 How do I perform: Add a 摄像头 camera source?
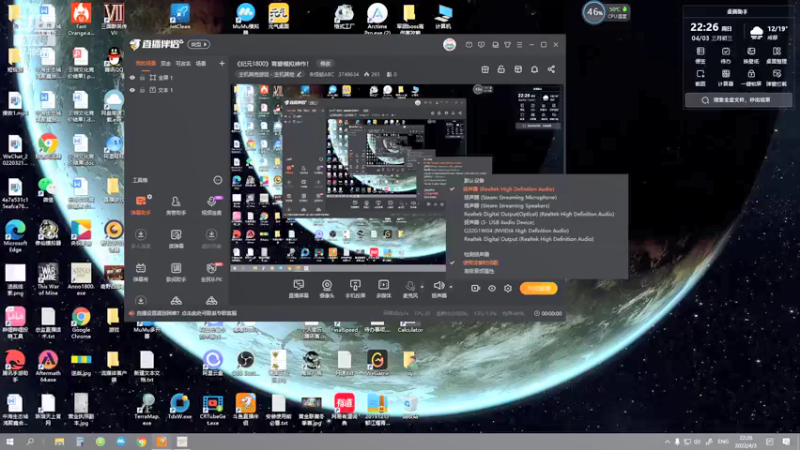[x=327, y=289]
